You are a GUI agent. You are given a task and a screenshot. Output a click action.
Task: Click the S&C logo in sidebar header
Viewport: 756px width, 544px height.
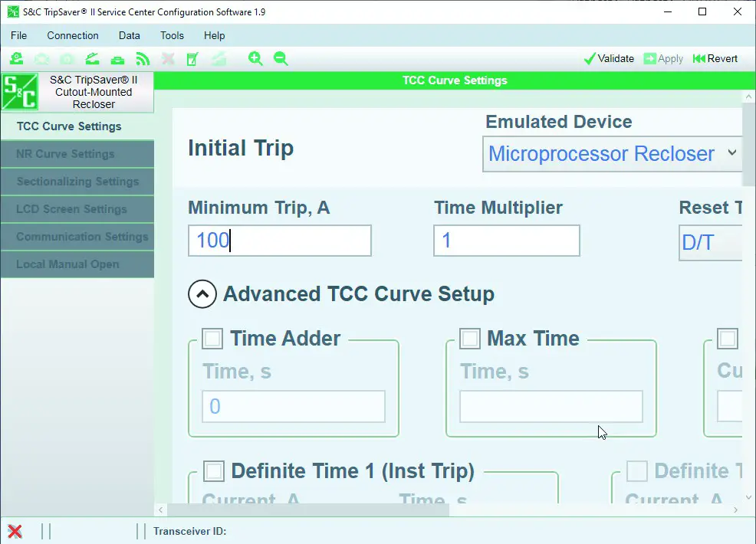click(20, 91)
